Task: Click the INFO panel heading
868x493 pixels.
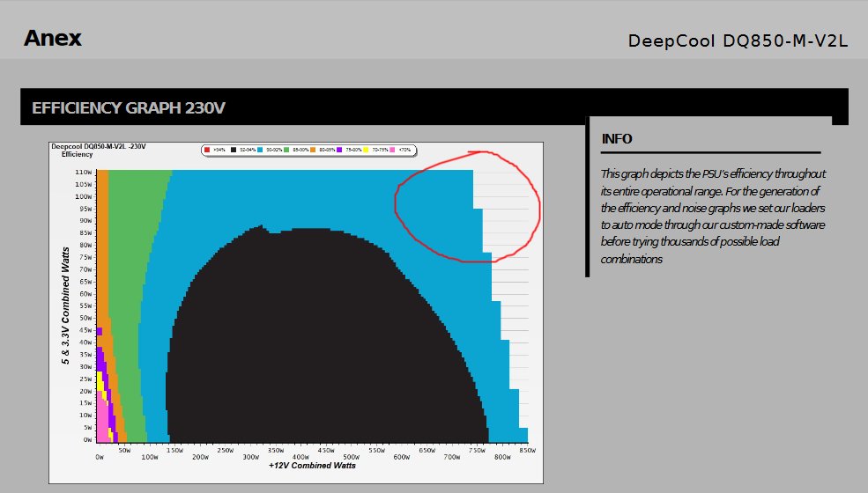Action: (x=617, y=139)
